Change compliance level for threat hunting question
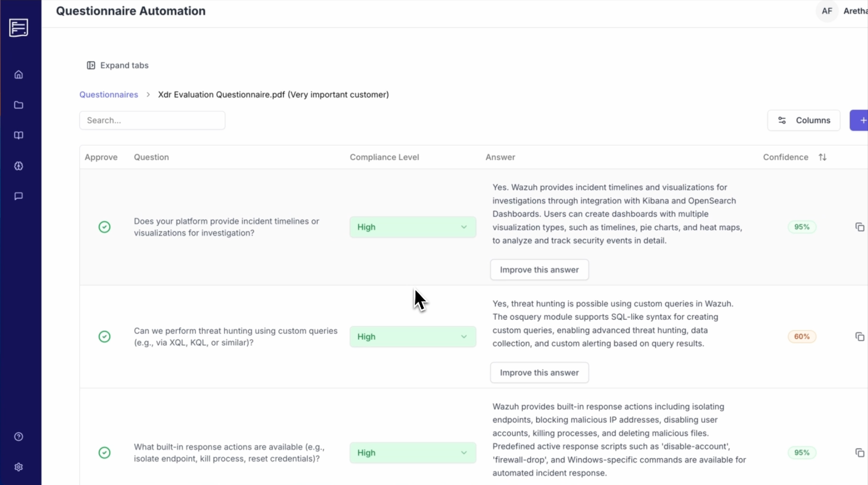The image size is (868, 485). point(412,336)
